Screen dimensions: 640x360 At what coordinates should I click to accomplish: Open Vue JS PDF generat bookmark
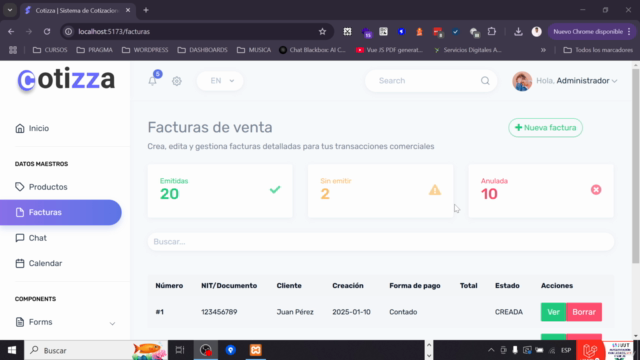tap(389, 50)
